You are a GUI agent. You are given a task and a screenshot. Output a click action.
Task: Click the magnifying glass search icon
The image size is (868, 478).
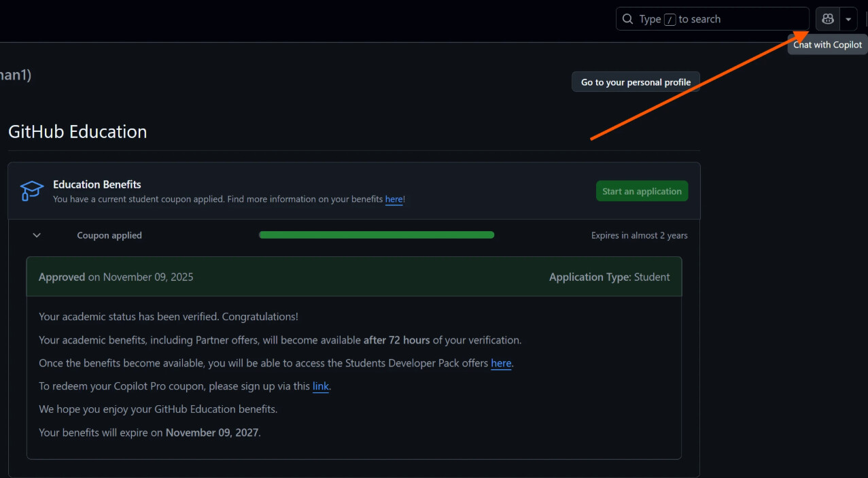point(627,18)
